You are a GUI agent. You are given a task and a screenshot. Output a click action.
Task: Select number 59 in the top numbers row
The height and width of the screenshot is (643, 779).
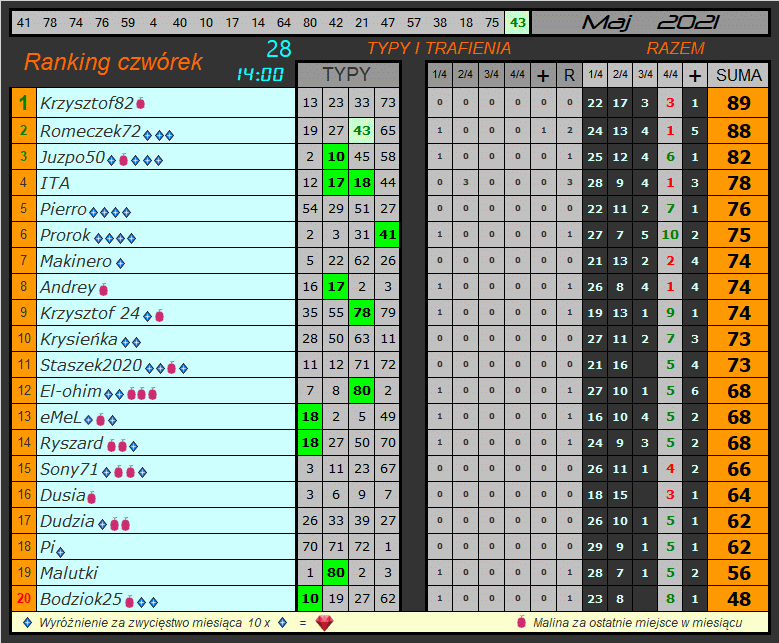point(128,23)
